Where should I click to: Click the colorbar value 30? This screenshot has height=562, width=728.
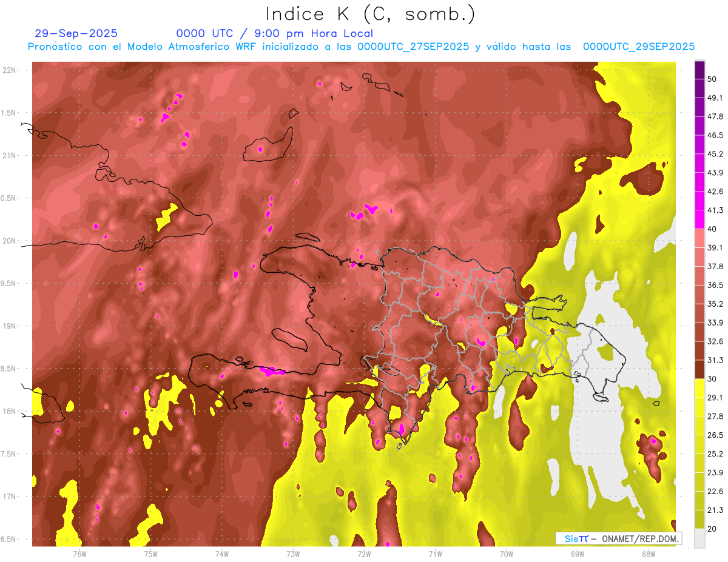[x=713, y=379]
